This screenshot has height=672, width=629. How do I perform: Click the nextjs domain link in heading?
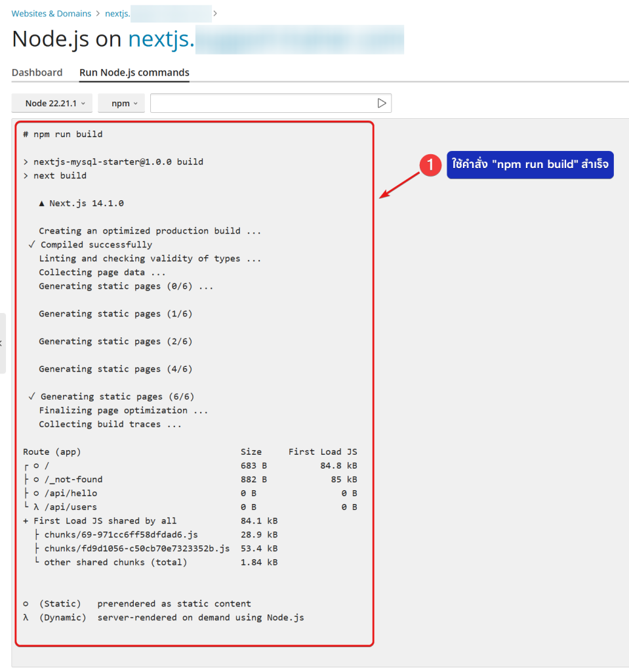coord(161,39)
